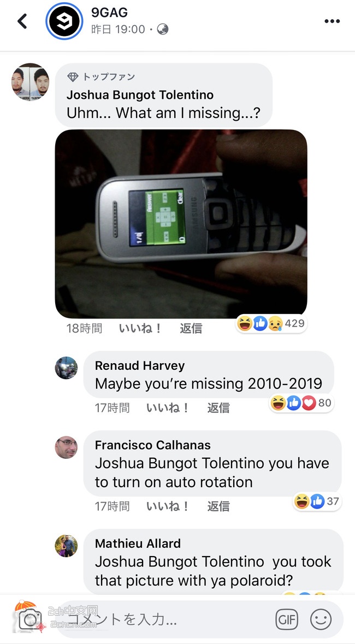Viewport: 355px width, 644px height.
Task: Tap the public globe visibility icon
Action: pos(163,29)
